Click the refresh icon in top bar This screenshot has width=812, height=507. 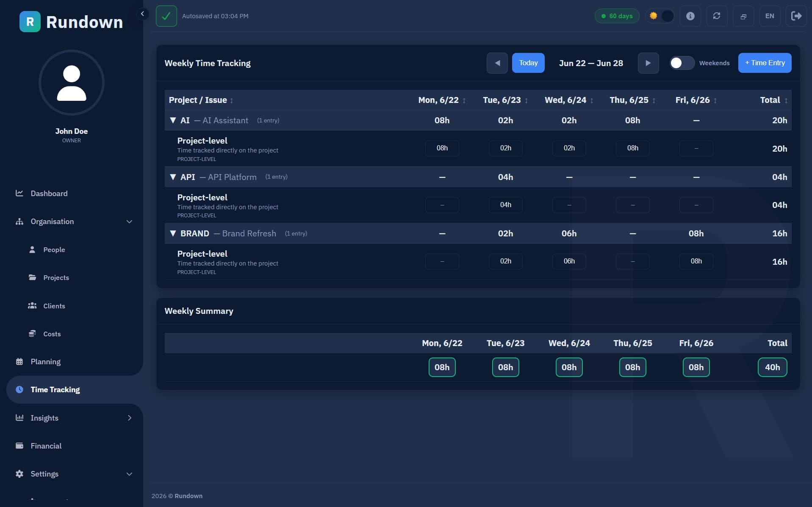point(717,16)
